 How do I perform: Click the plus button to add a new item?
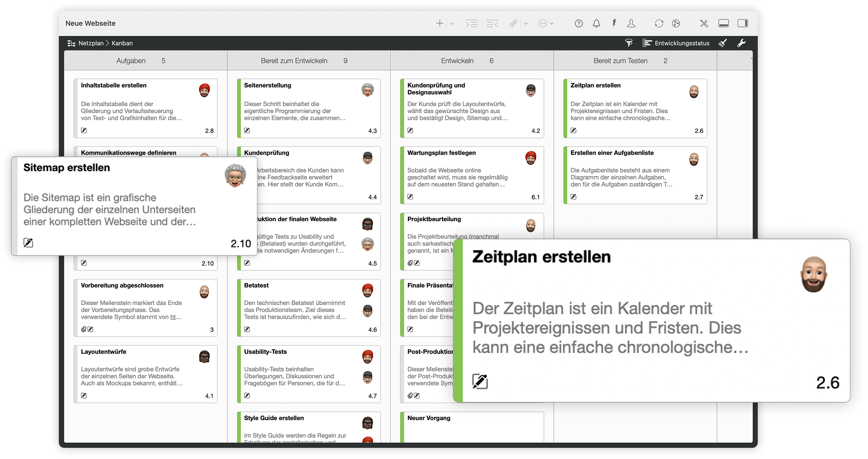439,23
